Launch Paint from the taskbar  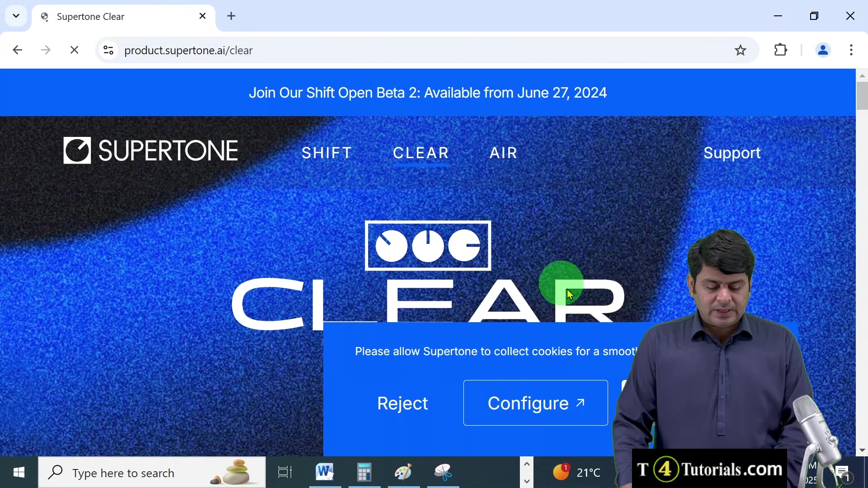[x=404, y=472]
